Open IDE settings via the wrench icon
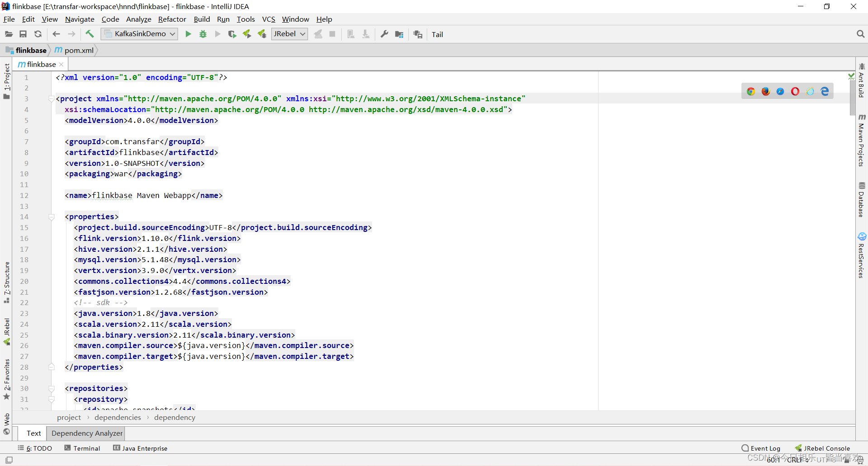The width and height of the screenshot is (868, 466). [384, 34]
